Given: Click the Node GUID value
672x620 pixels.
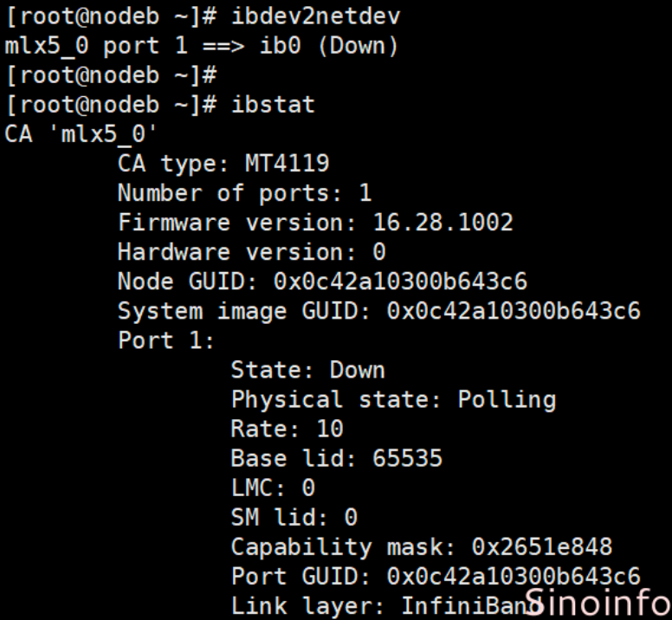Looking at the screenshot, I should coord(399,281).
